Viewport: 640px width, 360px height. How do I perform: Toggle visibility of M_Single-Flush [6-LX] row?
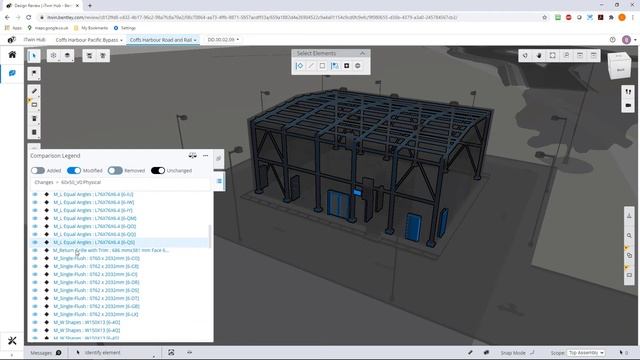tap(35, 314)
